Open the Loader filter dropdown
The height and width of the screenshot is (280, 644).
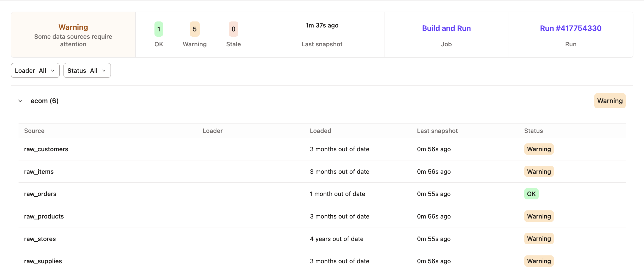coord(35,70)
